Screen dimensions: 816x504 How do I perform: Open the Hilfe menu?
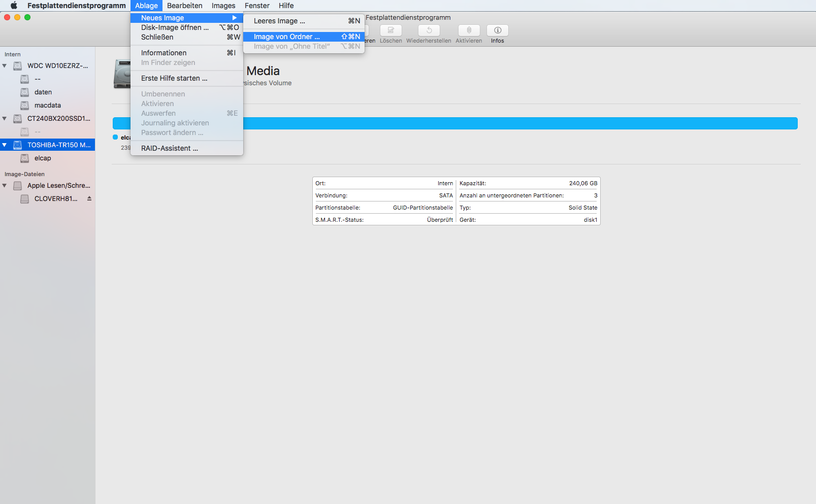tap(286, 6)
